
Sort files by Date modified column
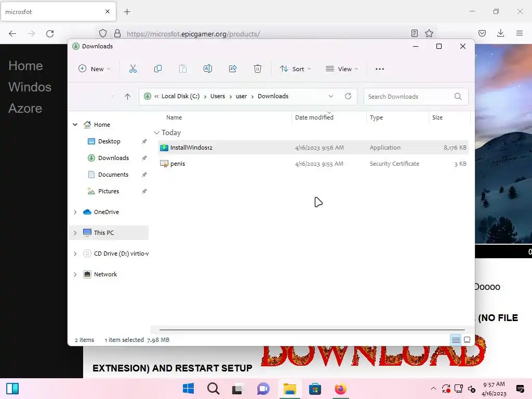tap(314, 117)
